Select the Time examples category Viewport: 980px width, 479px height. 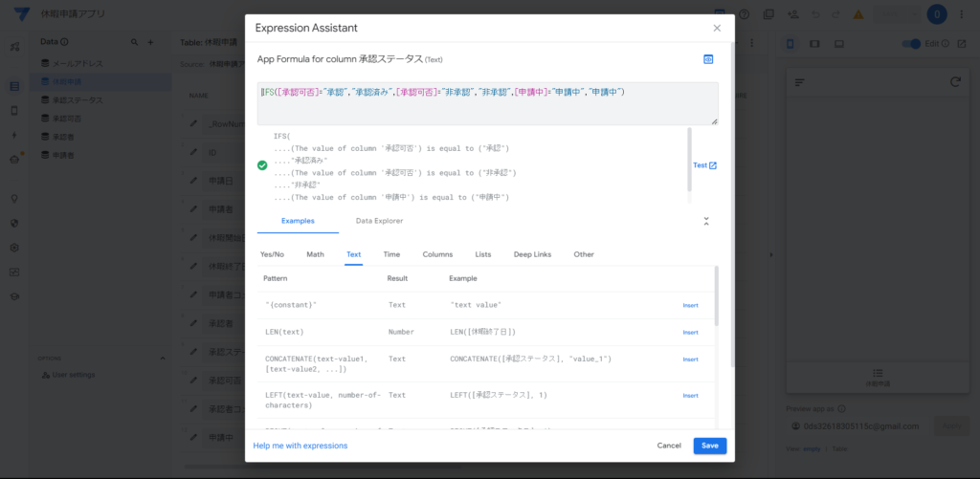391,254
